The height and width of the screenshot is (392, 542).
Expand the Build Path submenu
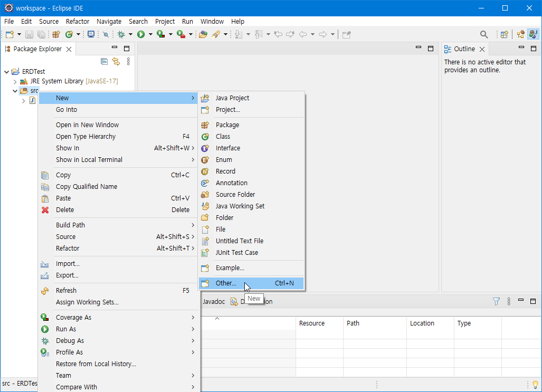(118, 225)
